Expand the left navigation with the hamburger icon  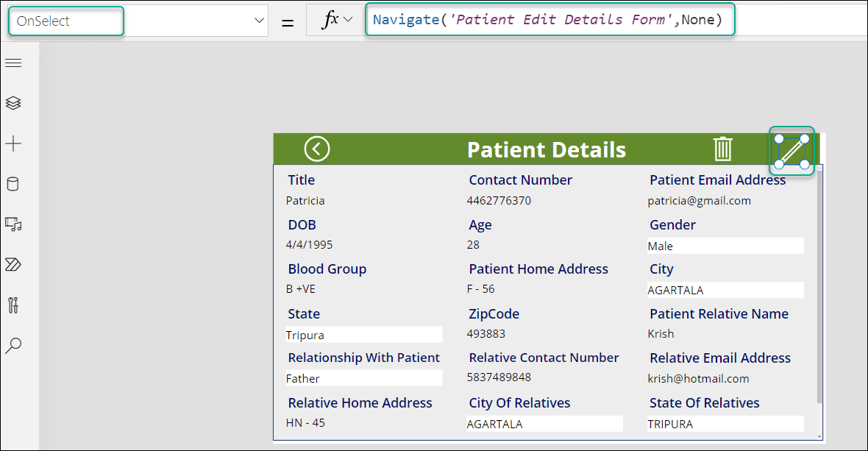13,63
